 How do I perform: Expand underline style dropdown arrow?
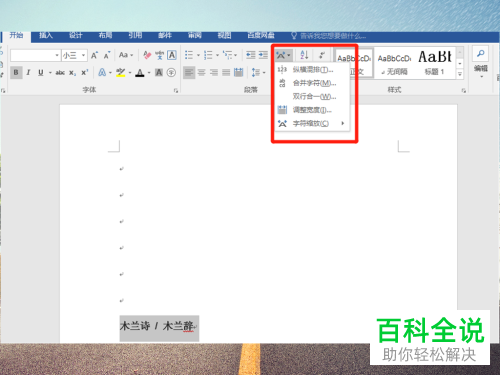50,72
